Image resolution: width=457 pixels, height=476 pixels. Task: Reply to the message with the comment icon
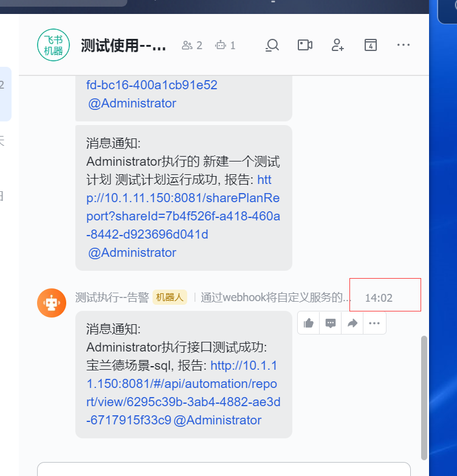[x=331, y=323]
